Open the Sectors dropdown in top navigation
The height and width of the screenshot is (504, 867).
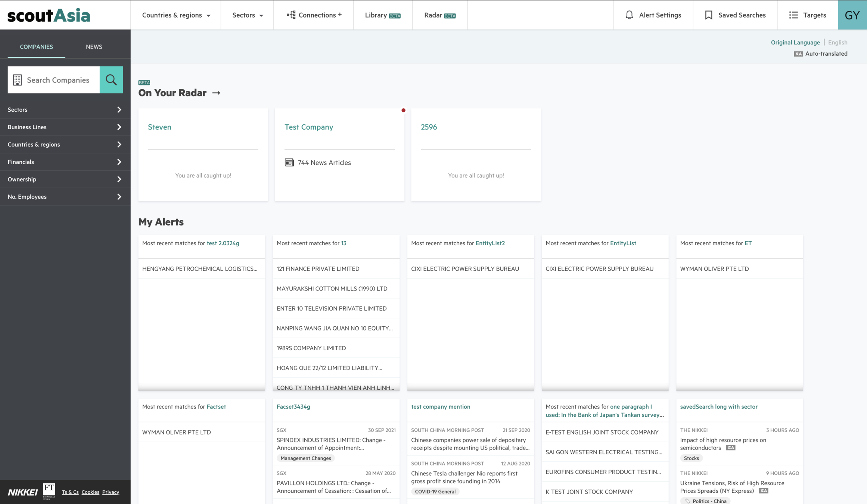[247, 15]
